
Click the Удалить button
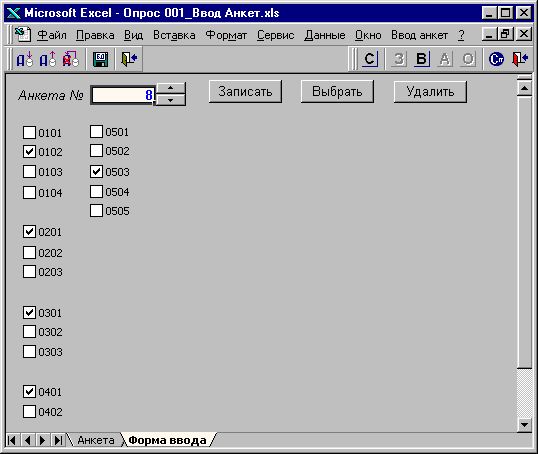430,92
